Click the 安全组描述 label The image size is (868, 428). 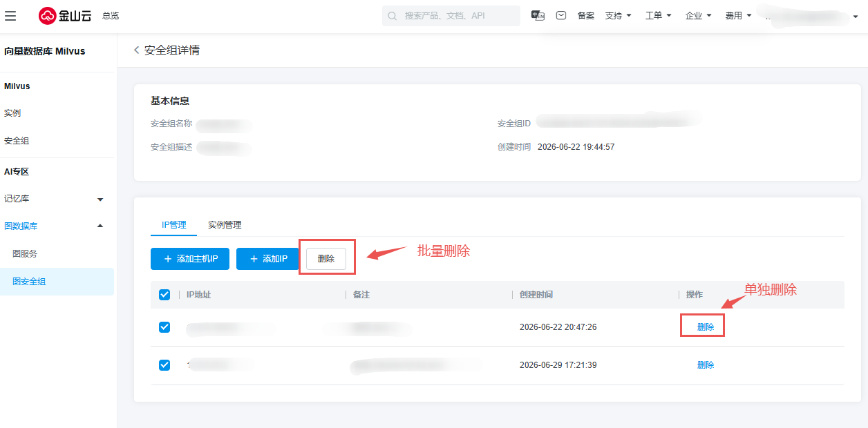click(171, 147)
